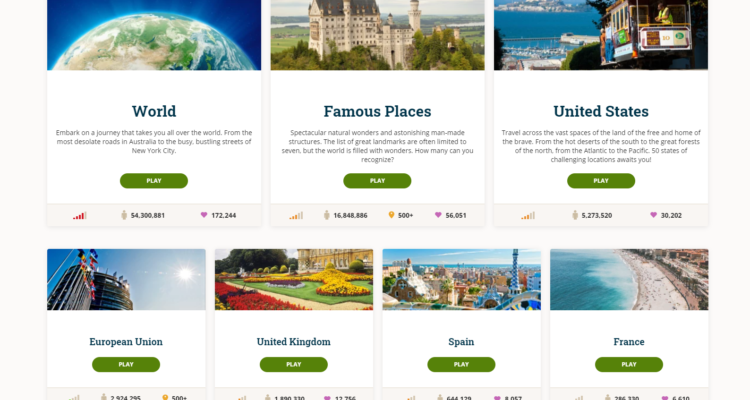Image resolution: width=750 pixels, height=400 pixels.
Task: Play the European Union map
Action: pyautogui.click(x=126, y=365)
